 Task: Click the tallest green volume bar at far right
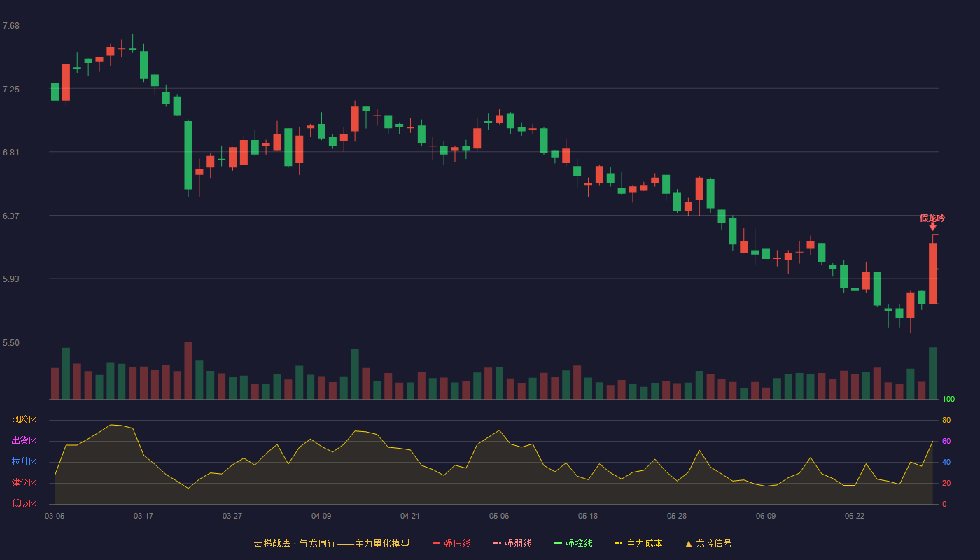point(932,373)
